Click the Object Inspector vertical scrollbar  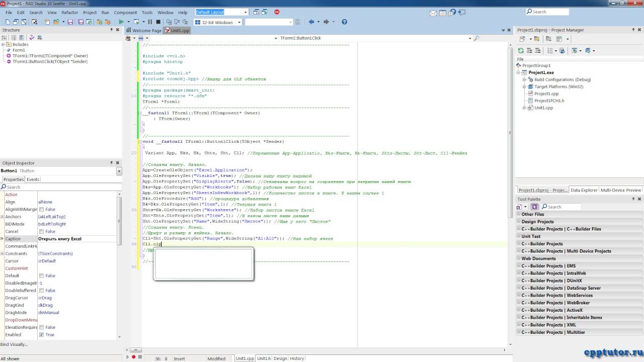[x=119, y=264]
